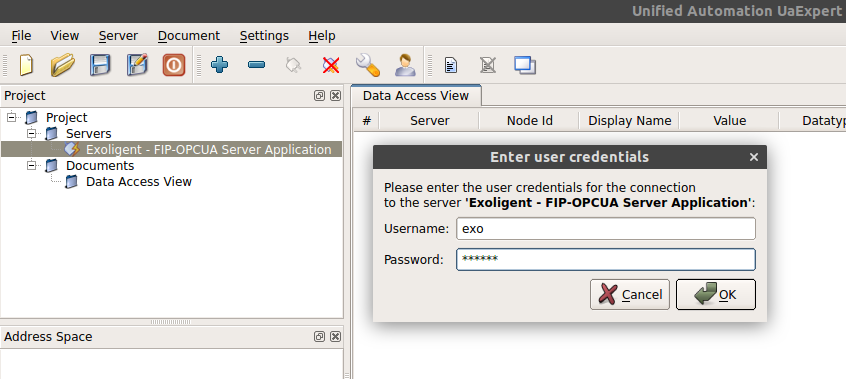The image size is (846, 379).
Task: Float the Project panel
Action: (319, 96)
